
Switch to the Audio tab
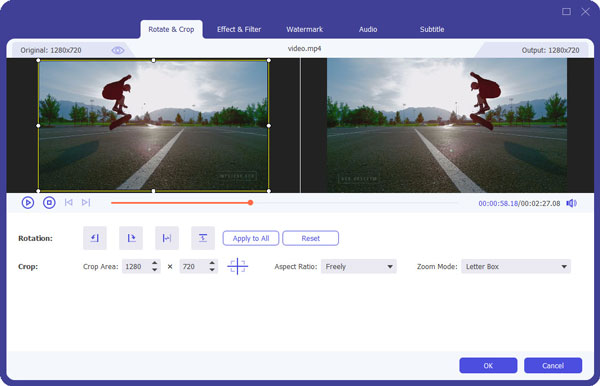(x=368, y=29)
